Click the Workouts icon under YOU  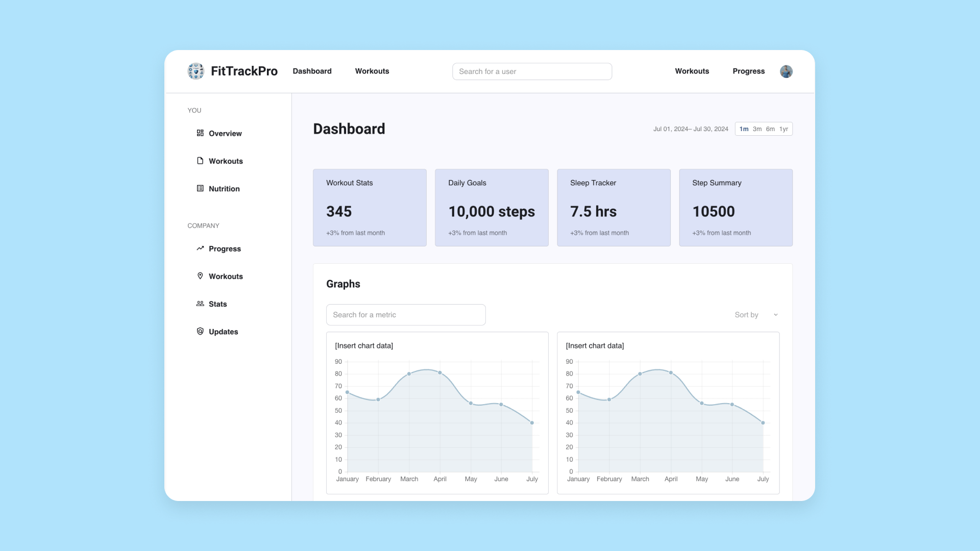coord(200,161)
